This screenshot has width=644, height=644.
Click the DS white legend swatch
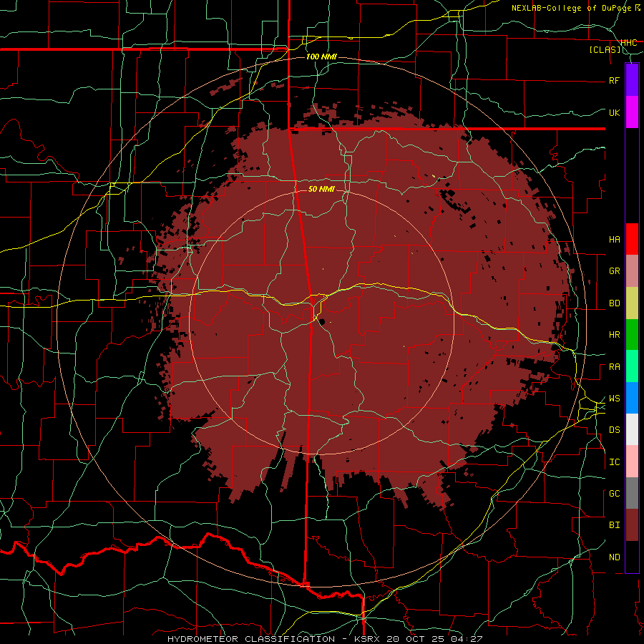(x=632, y=429)
